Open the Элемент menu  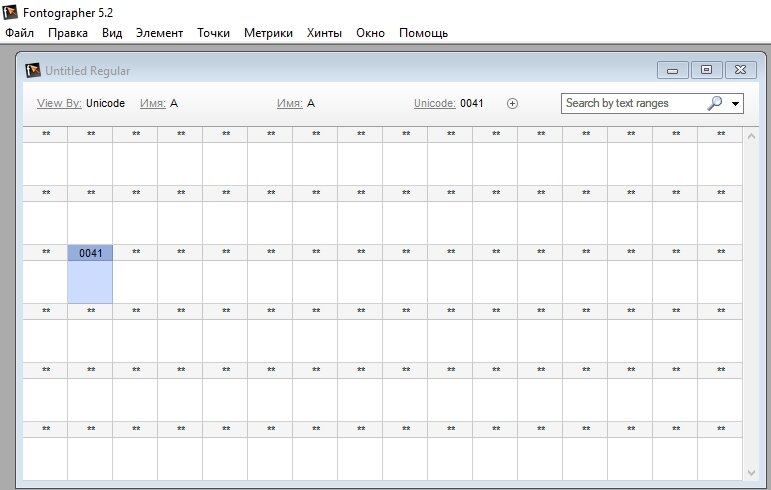tap(159, 33)
